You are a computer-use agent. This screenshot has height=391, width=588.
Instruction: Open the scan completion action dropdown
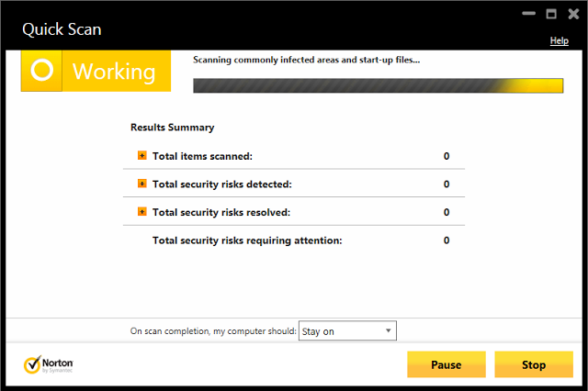point(347,330)
